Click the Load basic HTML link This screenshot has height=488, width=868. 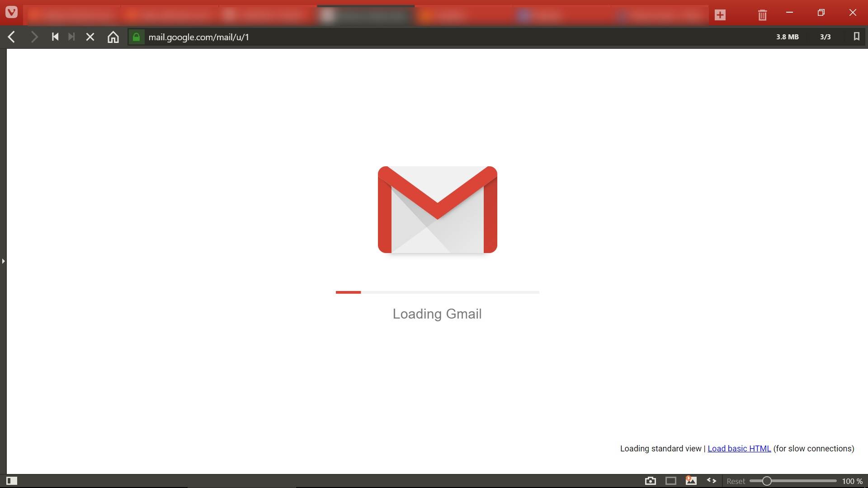(x=739, y=449)
